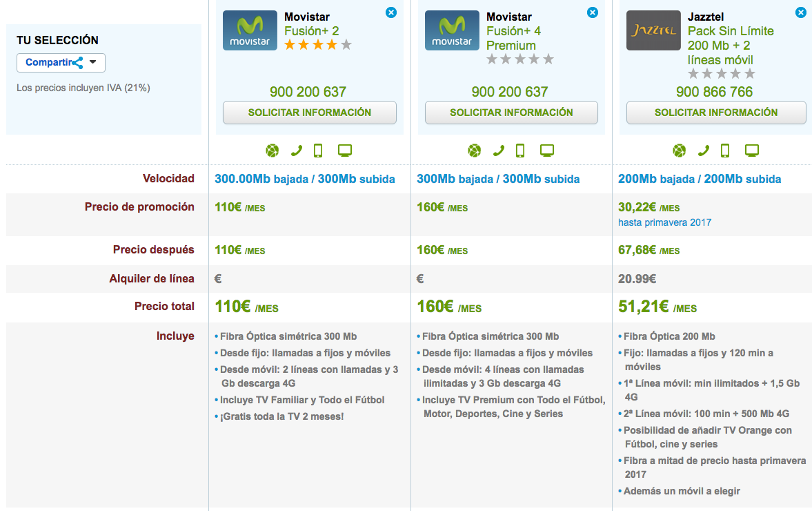Click landline phone icon under Fusión+ 4 Premium

[x=498, y=151]
